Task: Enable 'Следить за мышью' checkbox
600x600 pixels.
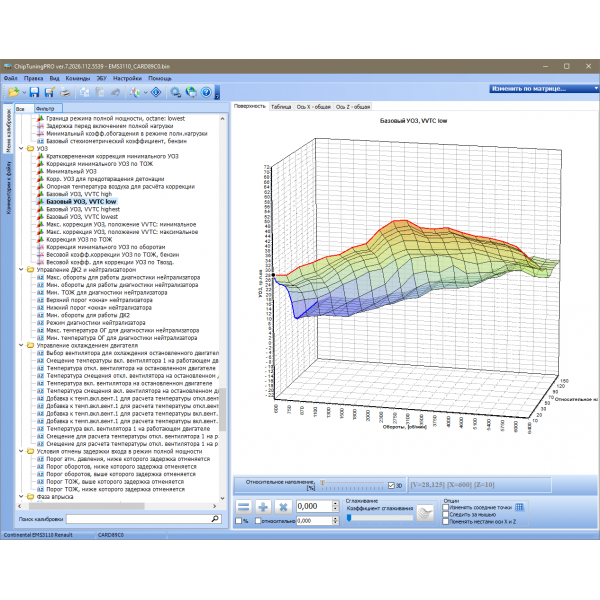Action: click(x=447, y=514)
